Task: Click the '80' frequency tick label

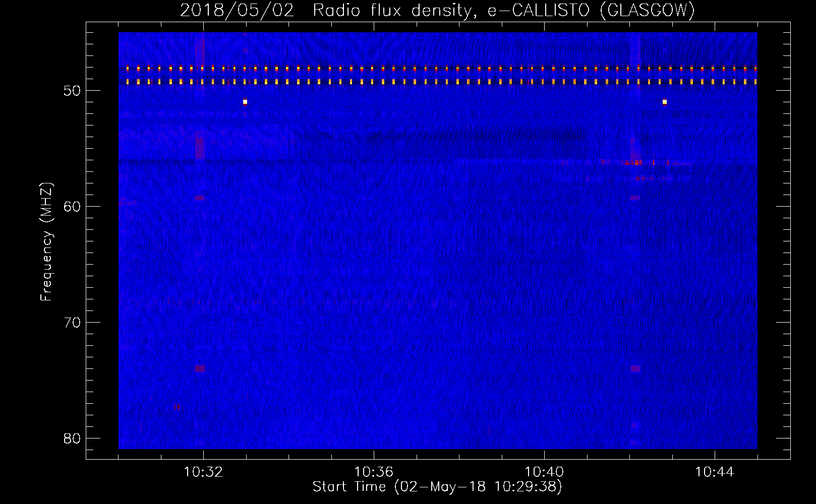Action: coord(73,438)
